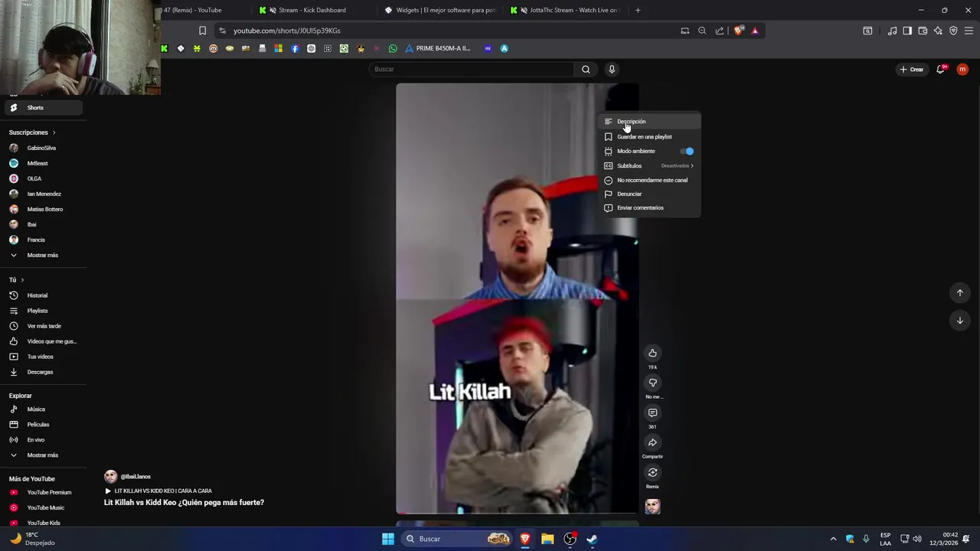Expand the Suscripciones section

pyautogui.click(x=32, y=132)
